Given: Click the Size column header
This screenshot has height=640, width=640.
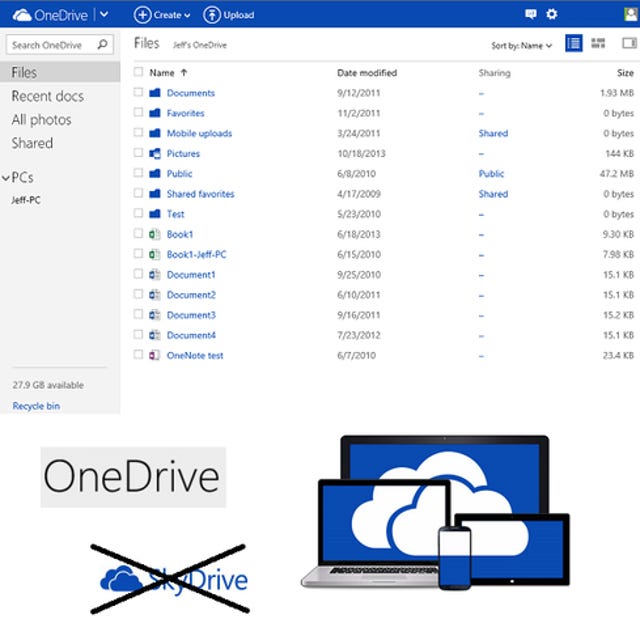Looking at the screenshot, I should click(625, 73).
